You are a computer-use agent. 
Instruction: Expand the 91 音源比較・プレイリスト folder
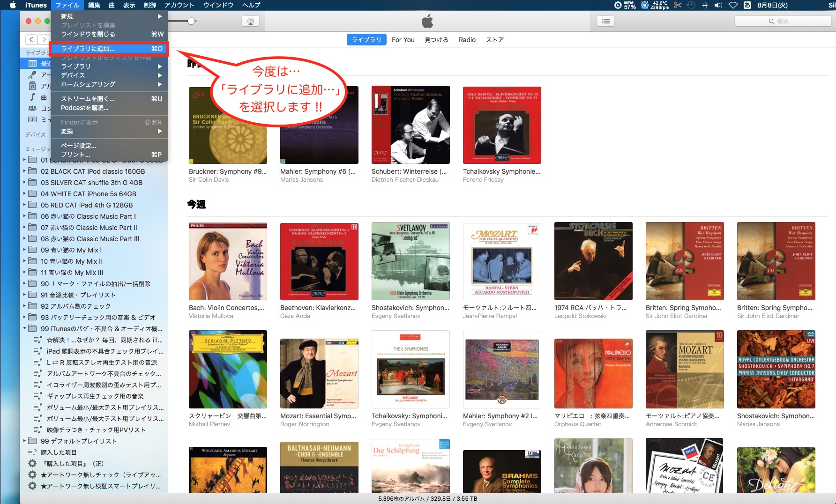pos(24,295)
